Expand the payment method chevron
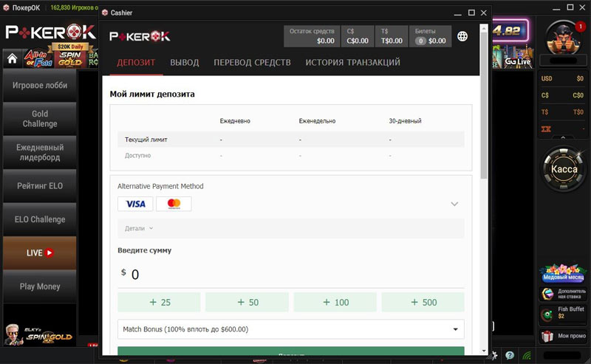Screen dimensions: 591x364 coord(454,204)
